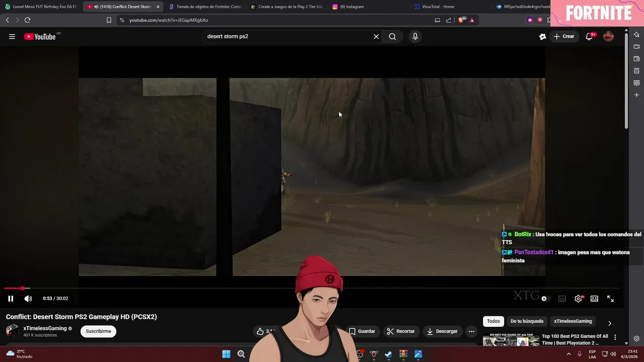Image resolution: width=644 pixels, height=362 pixels.
Task: Select the Todos filter chip
Action: 494,321
